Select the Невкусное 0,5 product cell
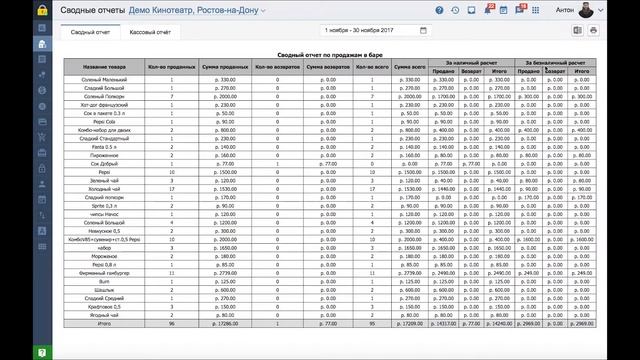640x360 pixels. click(104, 231)
